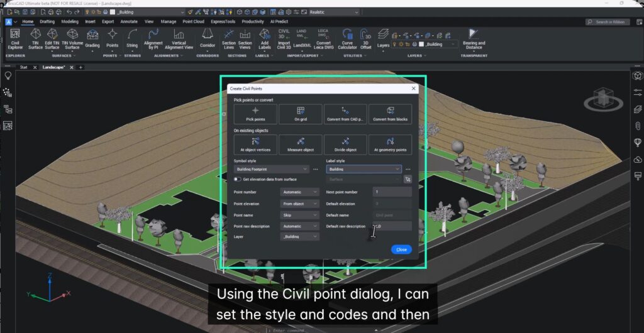This screenshot has width=644, height=333.
Task: Expand the Layer dropdown in dialog
Action: click(300, 237)
